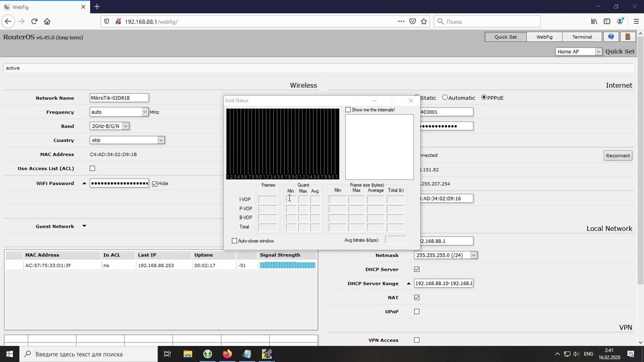
Task: Collapse the DHCP Server Range arrow
Action: (x=409, y=284)
